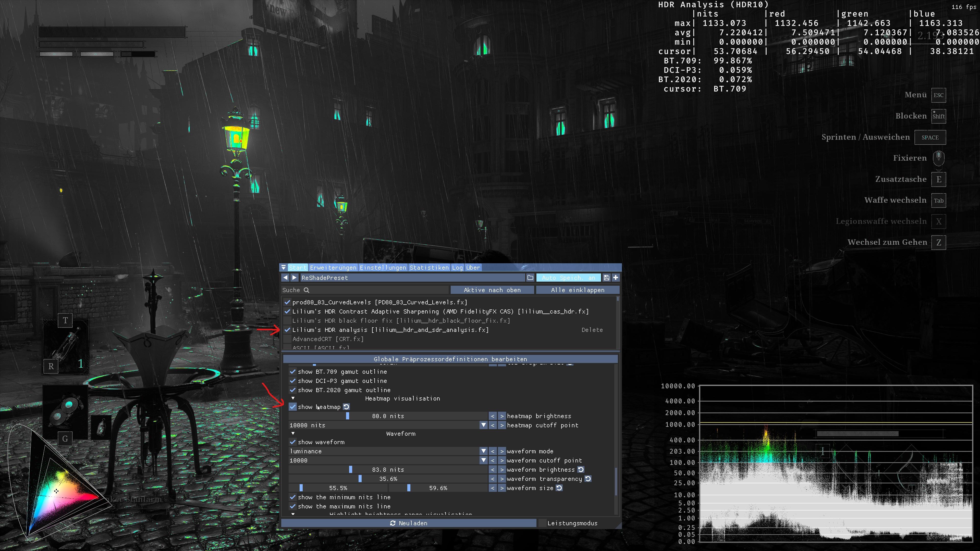
Task: Disable the show heatmap checkbox
Action: pyautogui.click(x=292, y=407)
